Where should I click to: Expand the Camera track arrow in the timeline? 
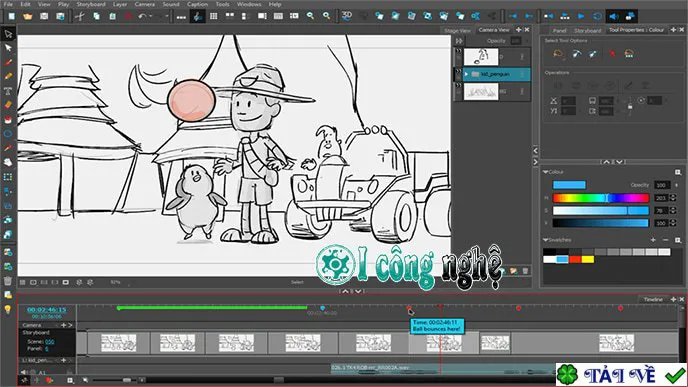pos(70,325)
